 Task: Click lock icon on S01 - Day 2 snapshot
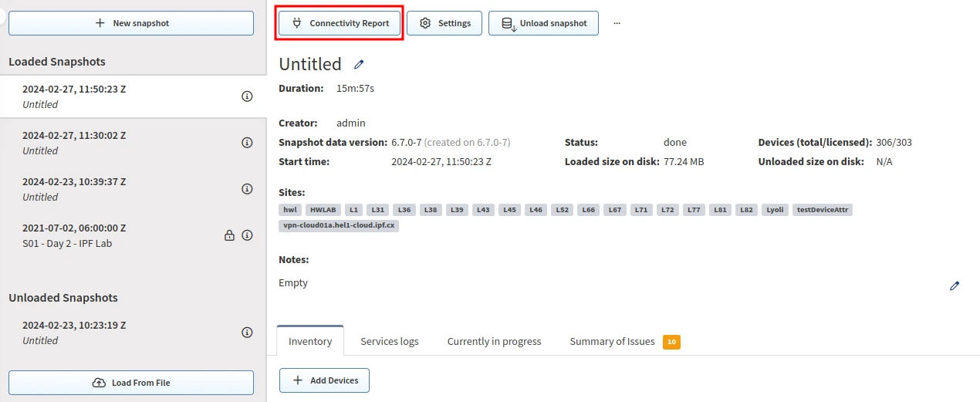click(229, 235)
